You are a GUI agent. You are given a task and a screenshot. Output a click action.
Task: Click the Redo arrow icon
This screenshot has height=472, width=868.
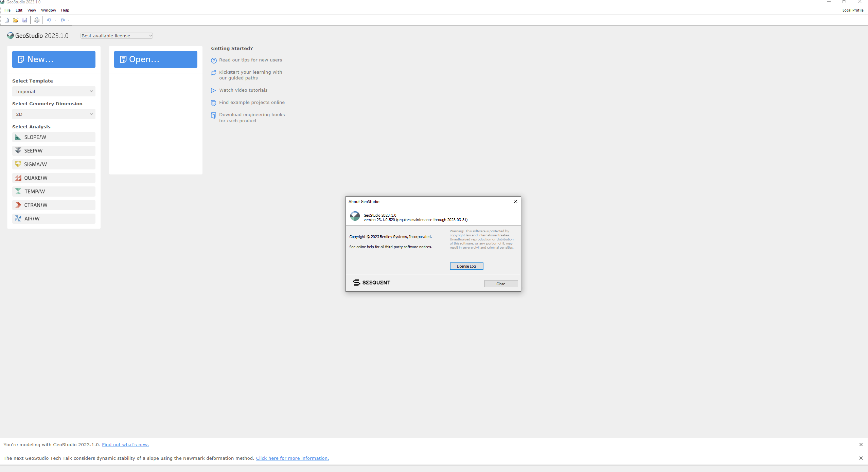(63, 20)
